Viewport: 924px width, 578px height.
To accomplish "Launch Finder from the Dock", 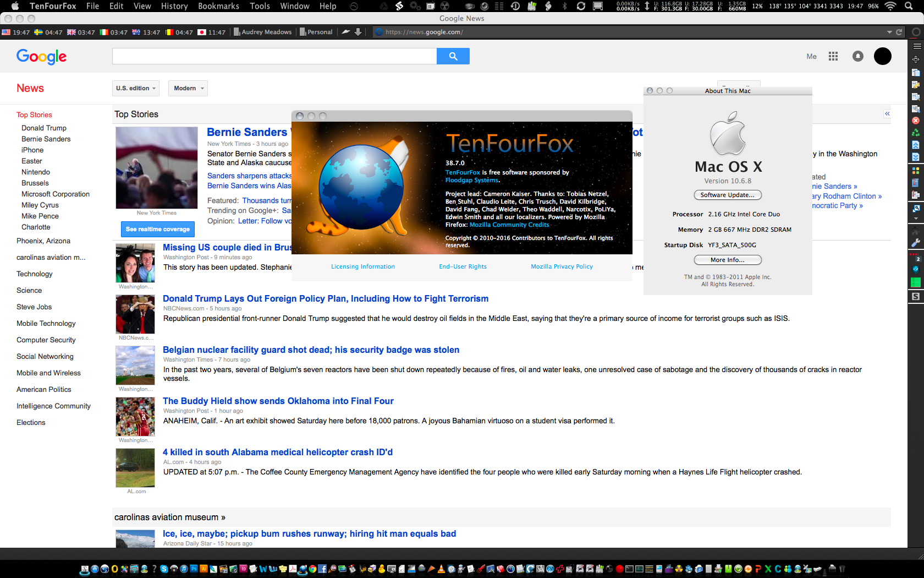I will tap(85, 569).
